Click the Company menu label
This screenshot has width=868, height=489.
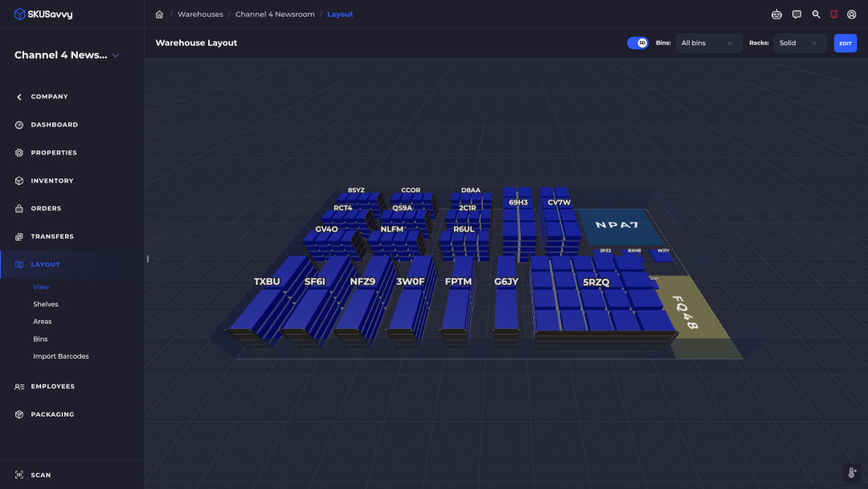pyautogui.click(x=49, y=97)
